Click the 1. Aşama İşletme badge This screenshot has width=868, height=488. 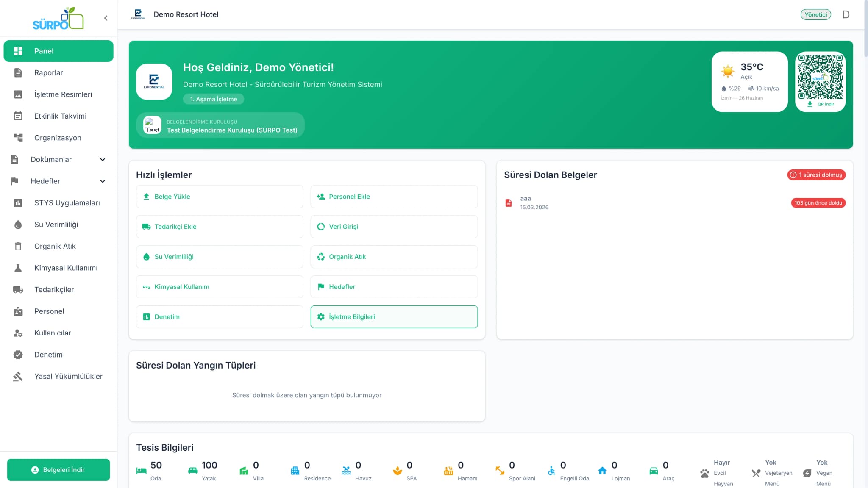pos(214,99)
